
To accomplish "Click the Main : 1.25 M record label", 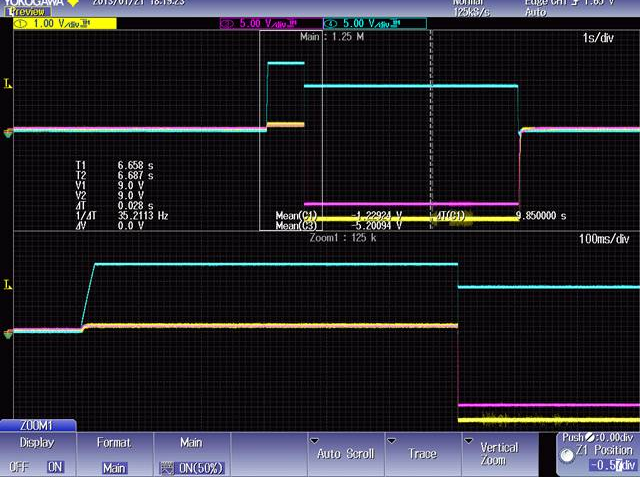I will pyautogui.click(x=332, y=37).
